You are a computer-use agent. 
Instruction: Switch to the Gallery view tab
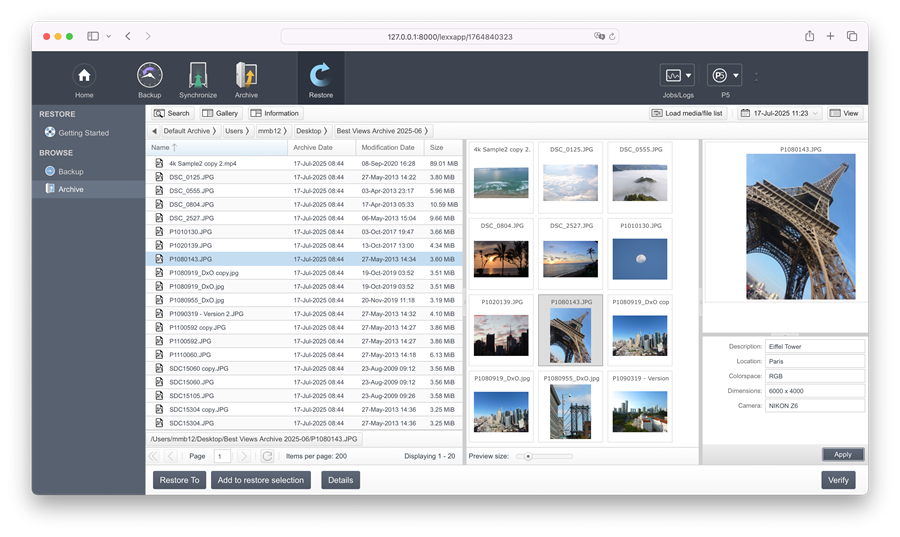(x=220, y=114)
